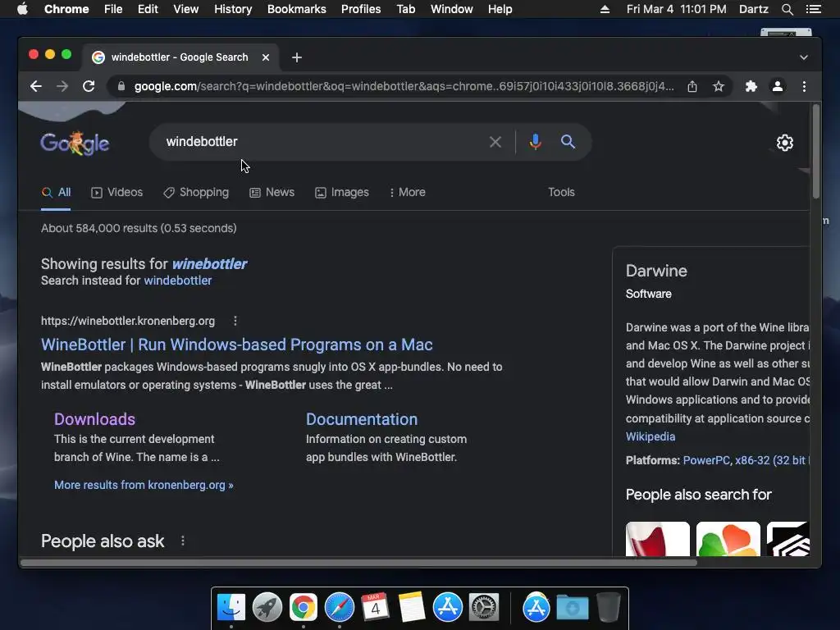
Task: Open Chrome's three-dot menu
Action: (x=804, y=86)
